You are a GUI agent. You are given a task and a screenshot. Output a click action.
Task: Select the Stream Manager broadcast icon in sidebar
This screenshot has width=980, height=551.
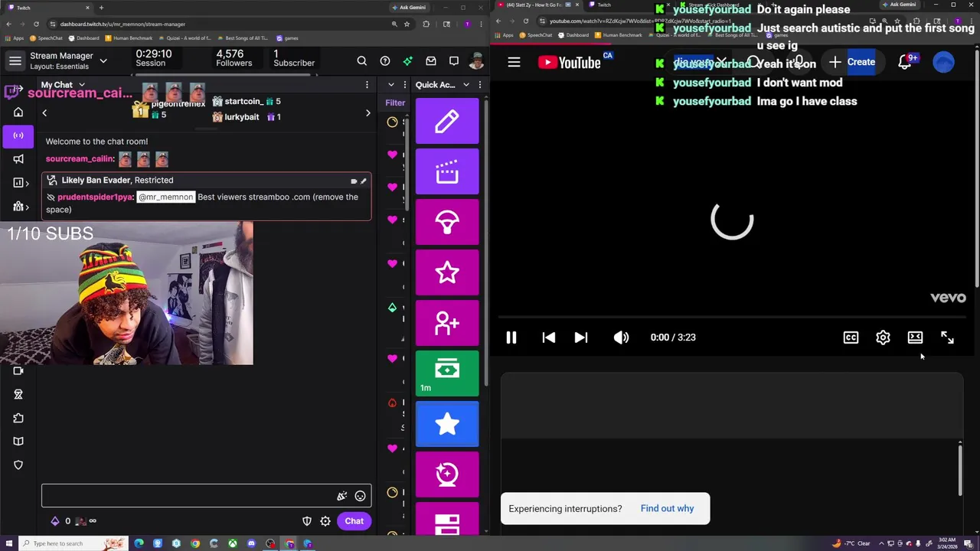click(x=18, y=135)
